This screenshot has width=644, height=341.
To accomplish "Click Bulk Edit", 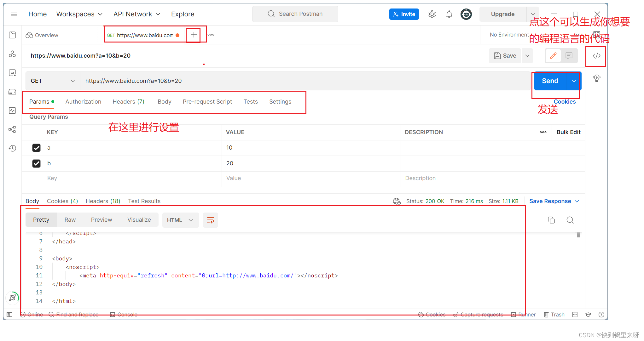I will [568, 132].
